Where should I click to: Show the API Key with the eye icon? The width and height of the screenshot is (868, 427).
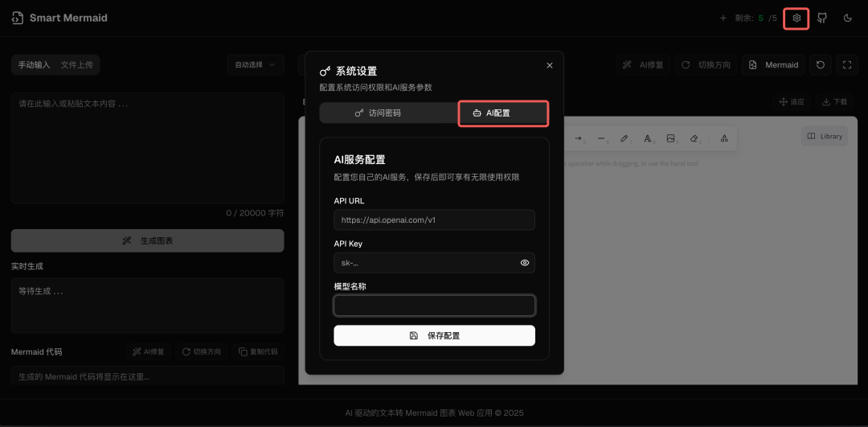(x=525, y=263)
